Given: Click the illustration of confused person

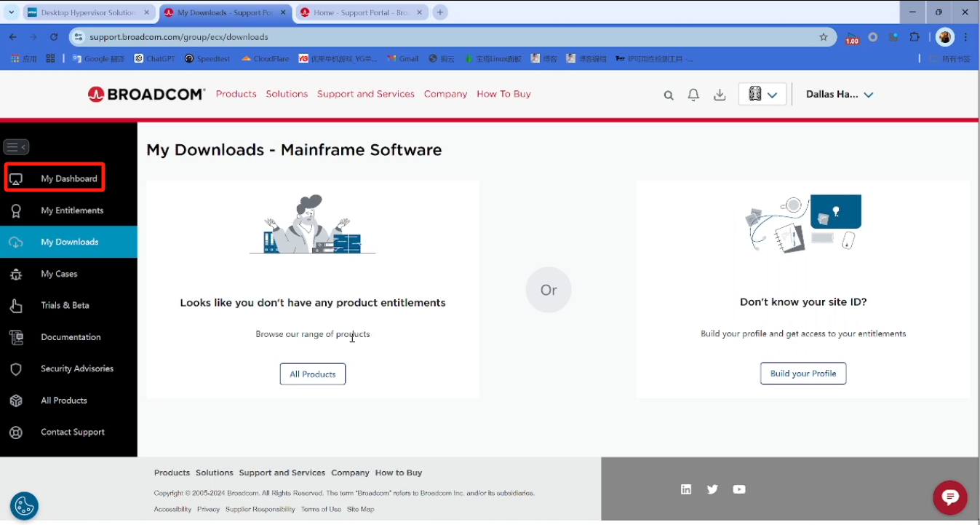Looking at the screenshot, I should pyautogui.click(x=313, y=224).
